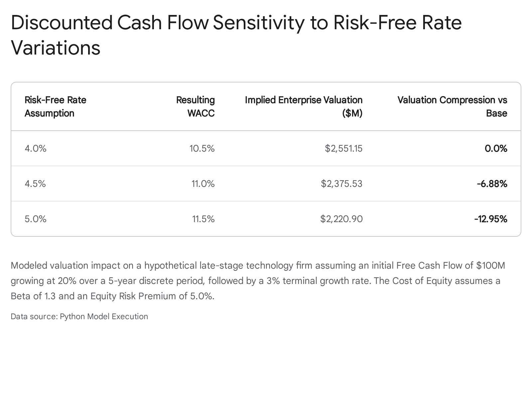Image resolution: width=532 pixels, height=399 pixels.
Task: Select the 5.0% risk-free rate cell
Action: point(36,219)
